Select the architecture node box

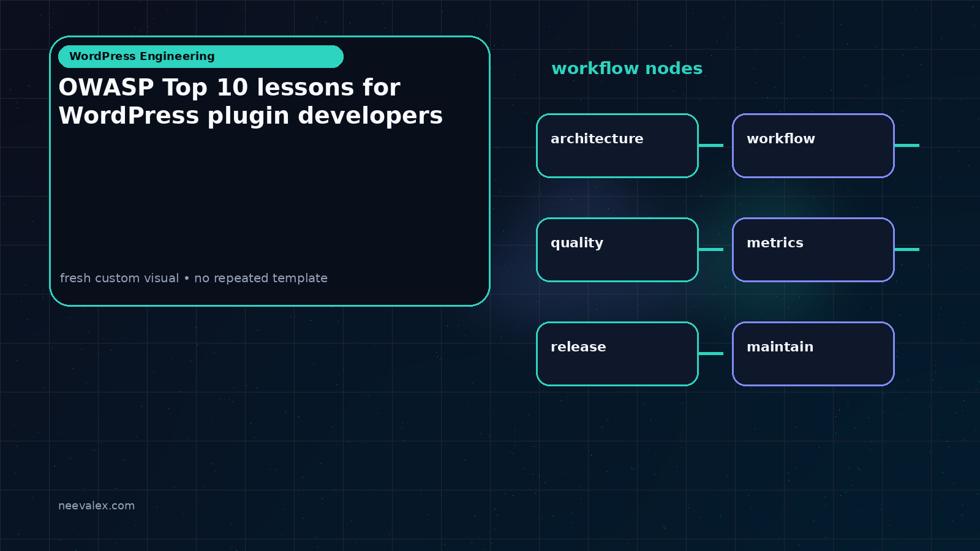click(x=617, y=146)
